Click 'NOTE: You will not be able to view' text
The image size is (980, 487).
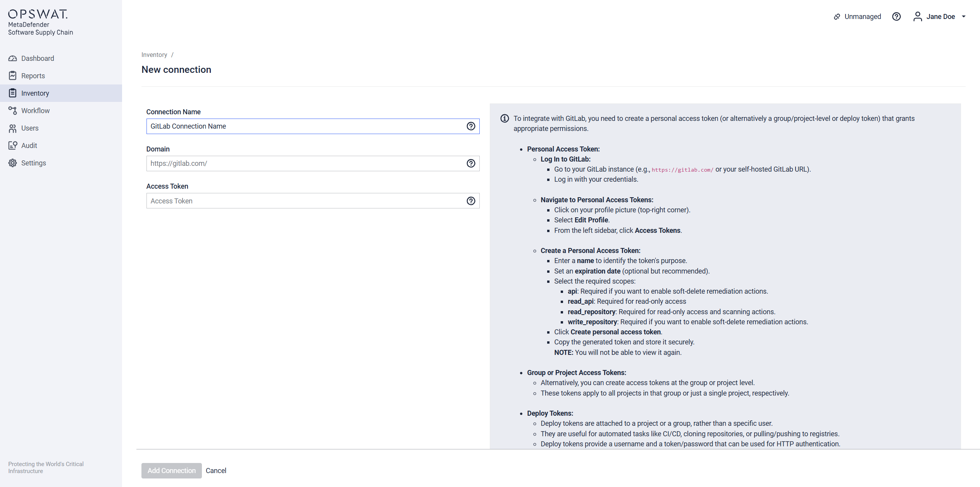(618, 353)
